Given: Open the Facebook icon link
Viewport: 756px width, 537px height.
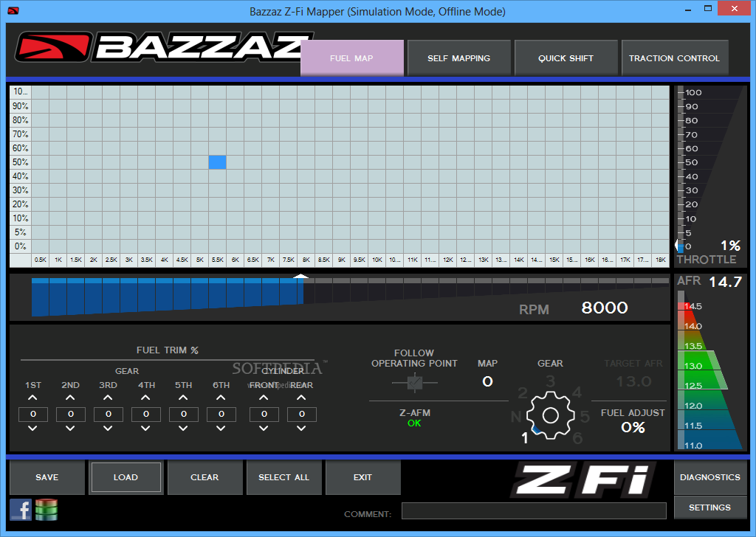Looking at the screenshot, I should pyautogui.click(x=21, y=510).
